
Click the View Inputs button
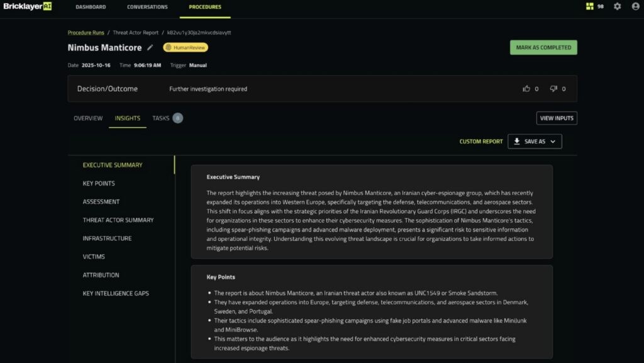coord(556,118)
